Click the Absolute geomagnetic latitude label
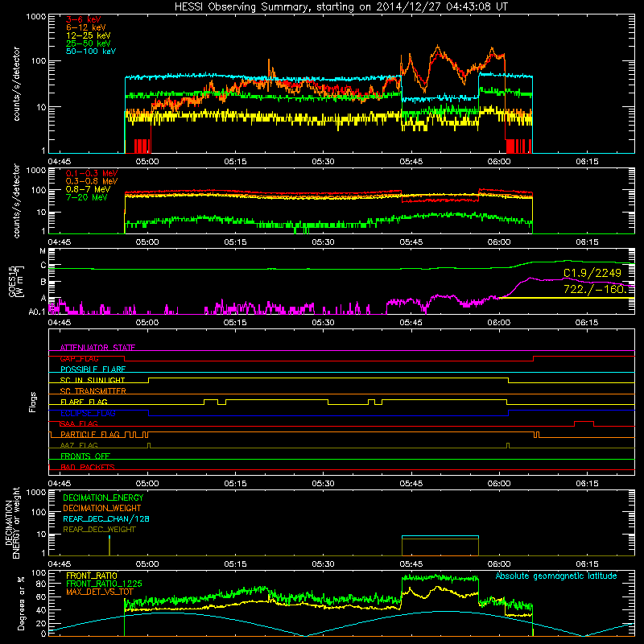The width and height of the screenshot is (644, 644). pyautogui.click(x=556, y=576)
